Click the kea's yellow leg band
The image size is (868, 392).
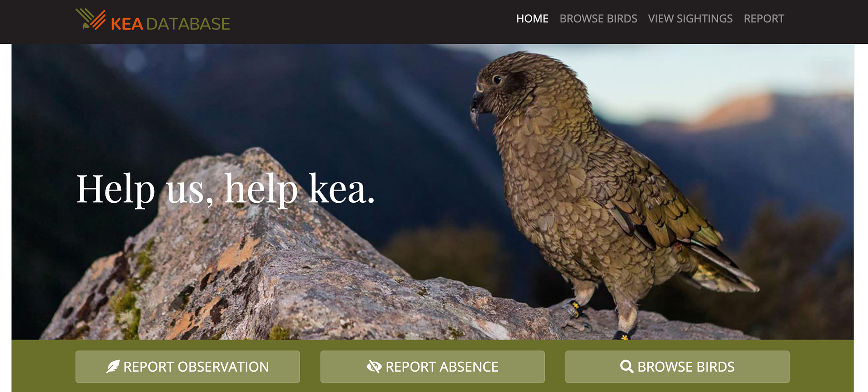(574, 309)
